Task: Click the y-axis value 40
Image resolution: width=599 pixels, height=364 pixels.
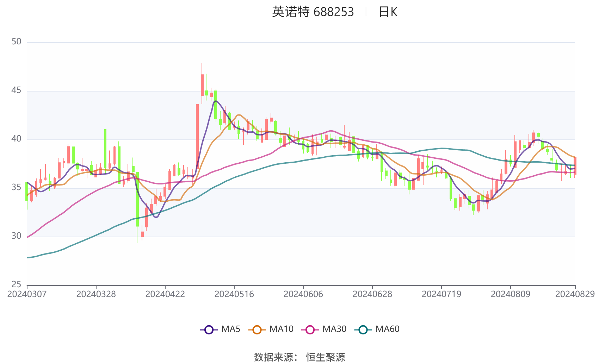Action: tap(16, 139)
